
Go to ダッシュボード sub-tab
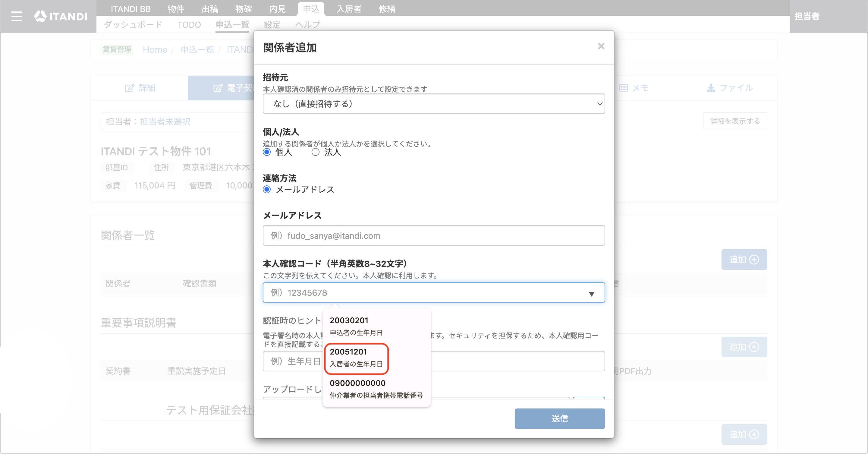click(x=133, y=25)
